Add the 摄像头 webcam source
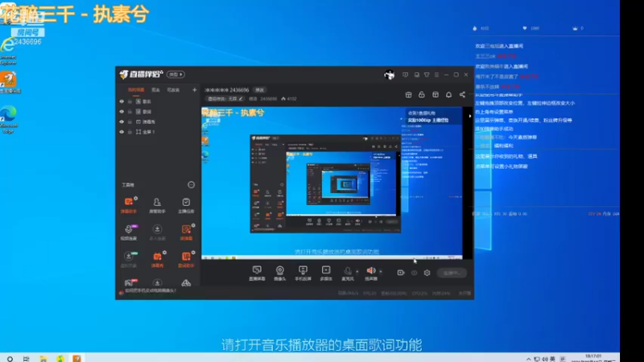644x362 pixels. 279,273
